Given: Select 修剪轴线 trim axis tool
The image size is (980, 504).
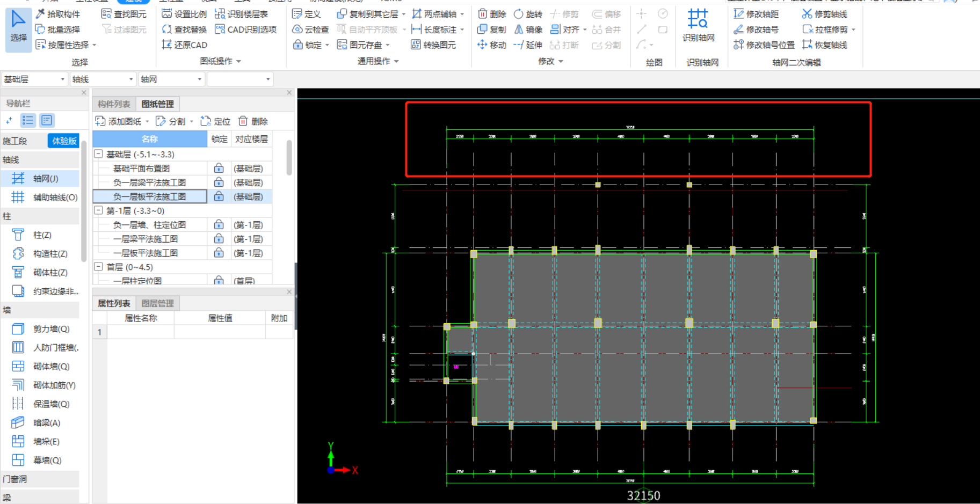Looking at the screenshot, I should tap(824, 14).
